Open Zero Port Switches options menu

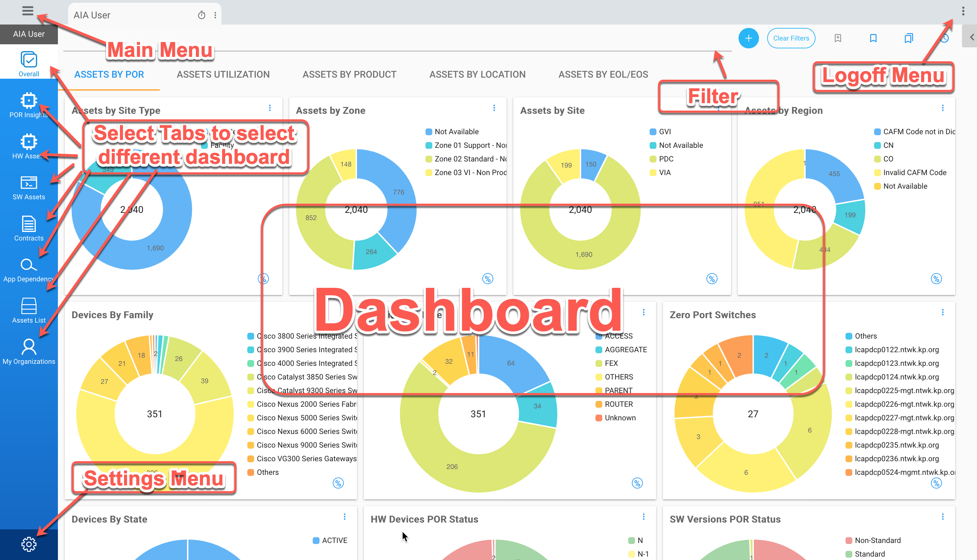943,312
